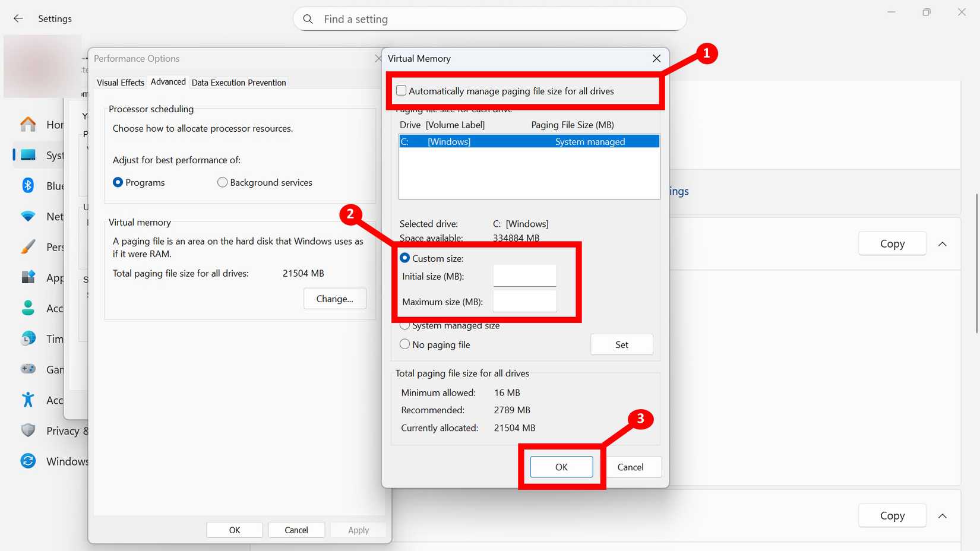The image size is (980, 551).
Task: Collapse the upper Copy section chevron
Action: click(943, 243)
